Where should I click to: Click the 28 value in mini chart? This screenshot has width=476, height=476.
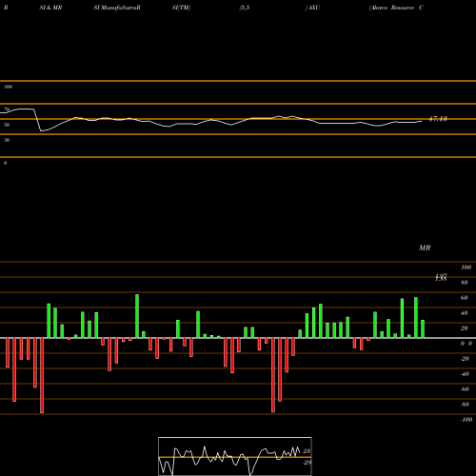coord(307,451)
